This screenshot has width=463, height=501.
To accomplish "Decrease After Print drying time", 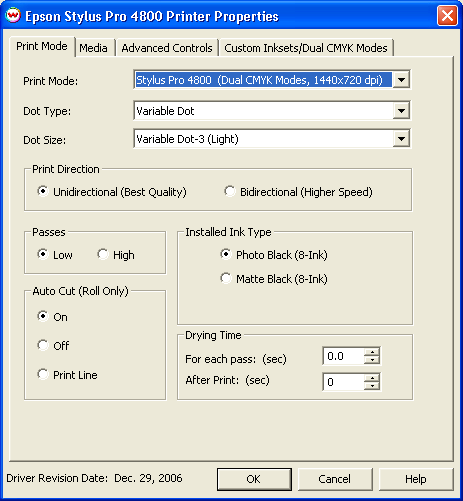I will click(372, 386).
